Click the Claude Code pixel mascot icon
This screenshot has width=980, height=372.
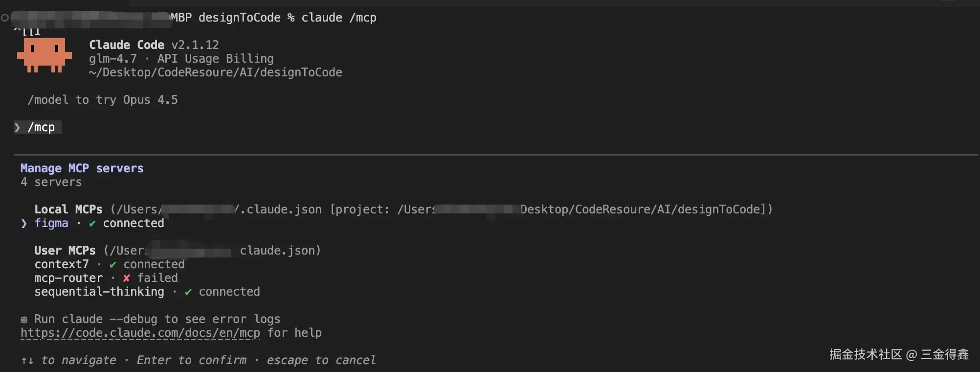tap(45, 55)
